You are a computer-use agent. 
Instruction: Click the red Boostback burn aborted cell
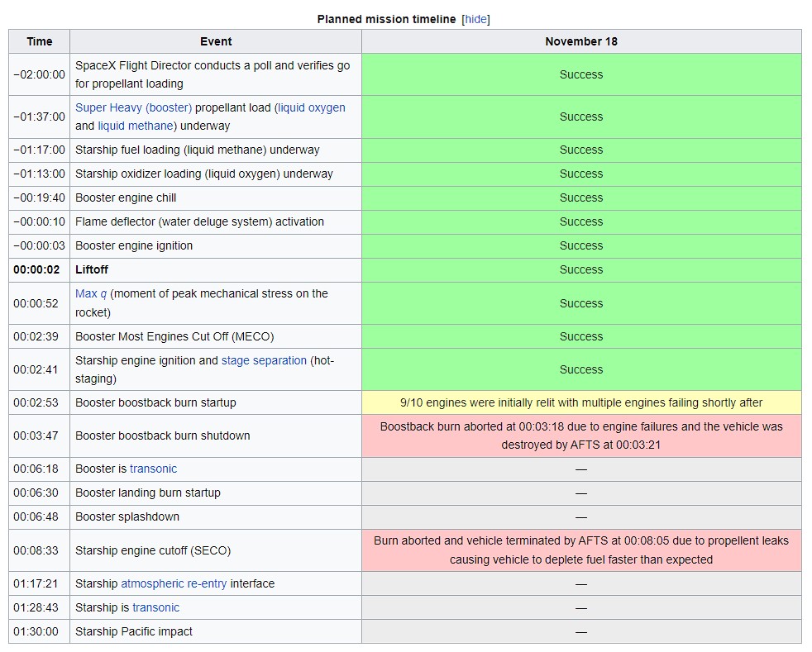pos(581,435)
